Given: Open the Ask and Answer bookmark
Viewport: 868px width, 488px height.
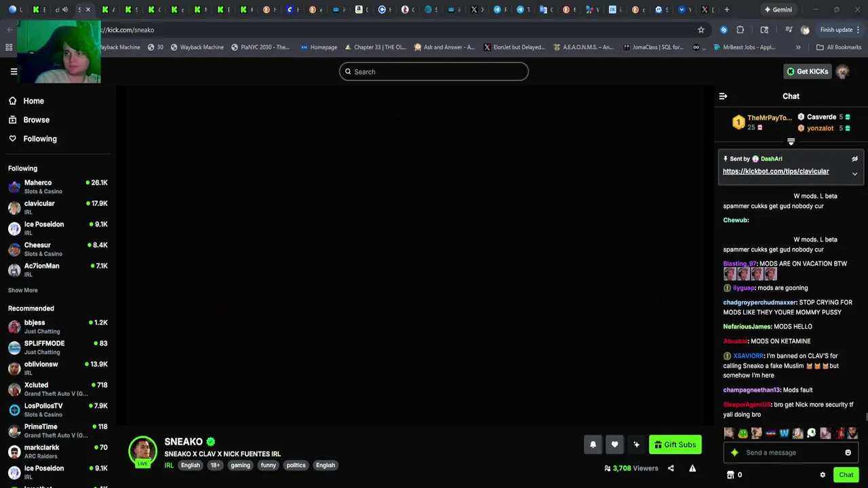Looking at the screenshot, I should point(444,47).
